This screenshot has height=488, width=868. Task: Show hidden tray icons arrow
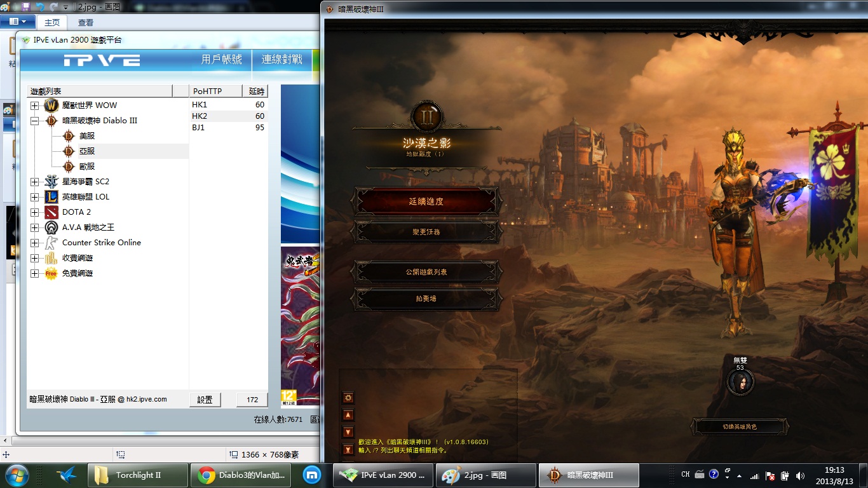(739, 475)
